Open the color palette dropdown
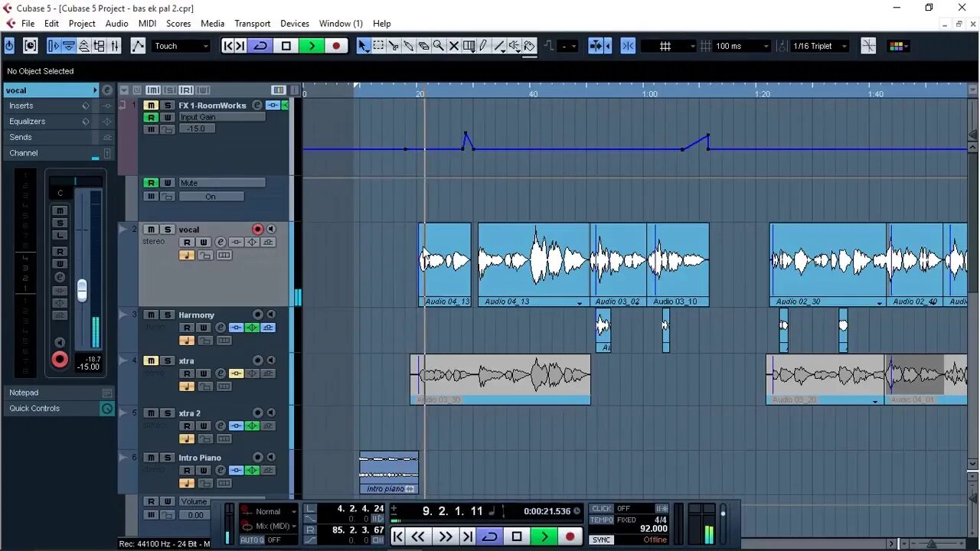Screen dimensions: 980x551 pos(899,46)
